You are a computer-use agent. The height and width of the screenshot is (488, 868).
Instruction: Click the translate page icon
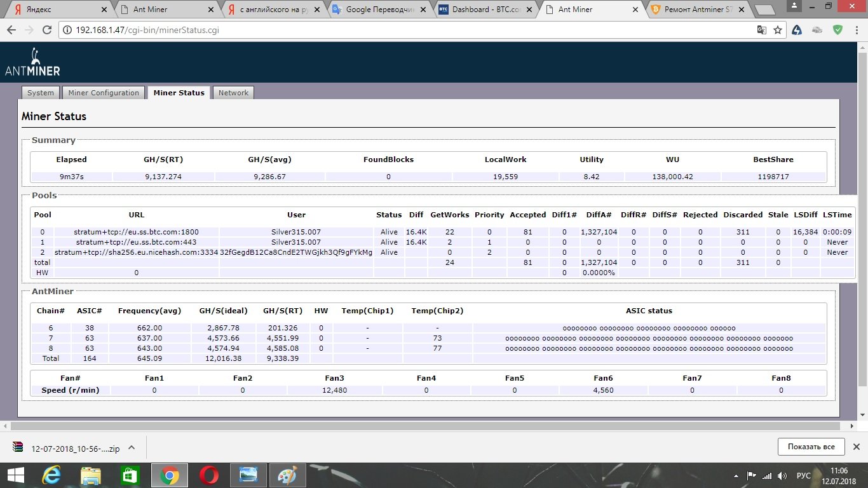(x=762, y=30)
